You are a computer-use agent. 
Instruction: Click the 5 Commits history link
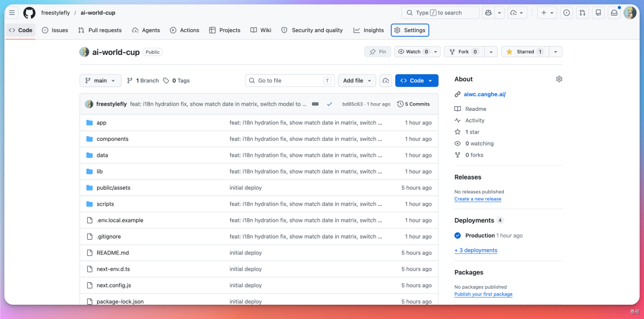413,104
